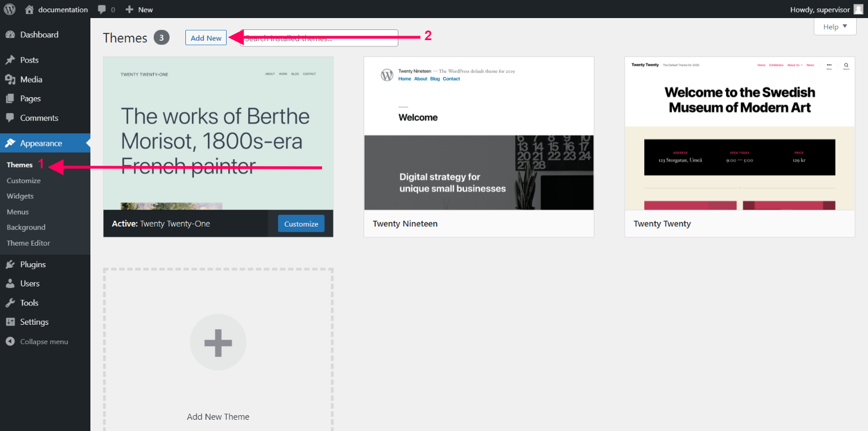
Task: Click the Comments icon in sidebar
Action: tap(10, 118)
